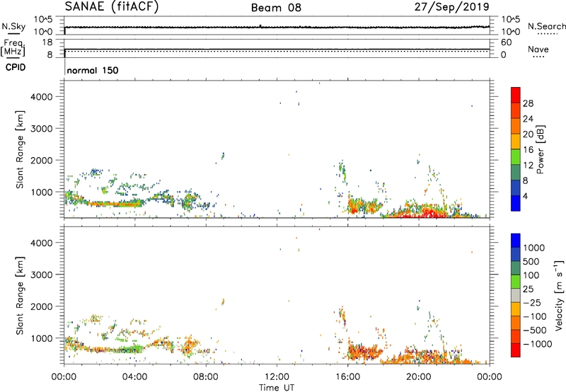Click the blue bottom of power color bar

point(516,203)
